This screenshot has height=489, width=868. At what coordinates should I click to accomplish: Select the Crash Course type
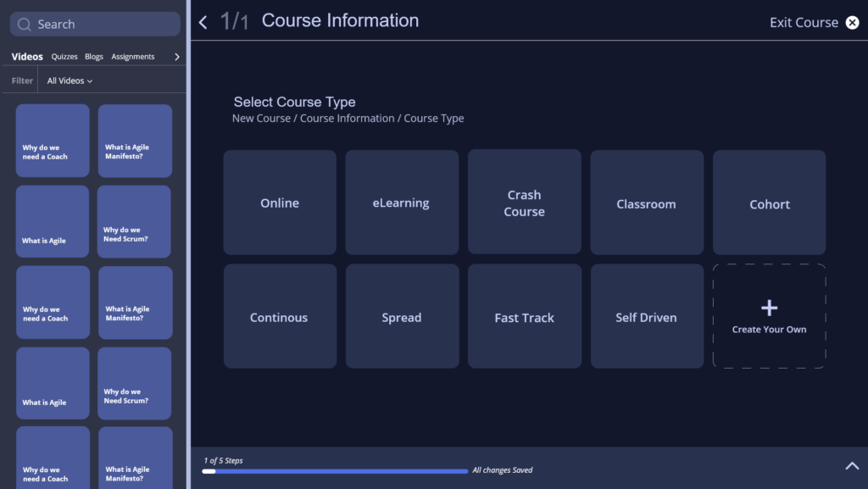point(524,202)
